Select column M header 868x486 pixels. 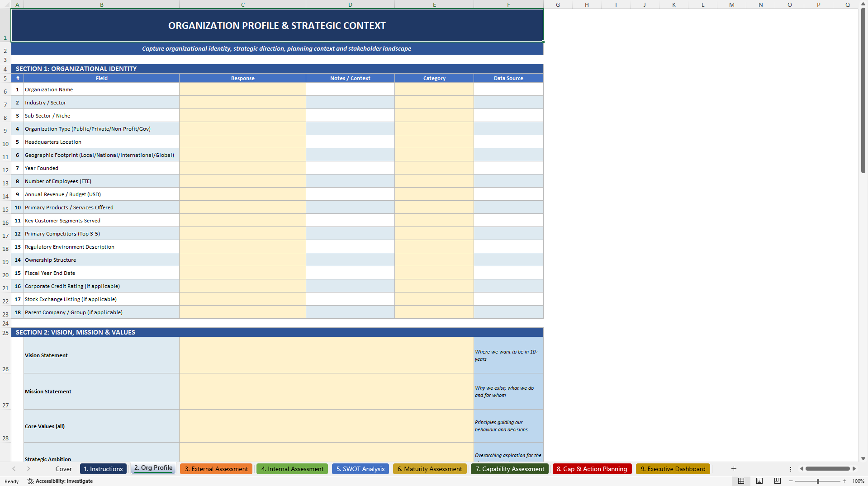click(x=731, y=5)
